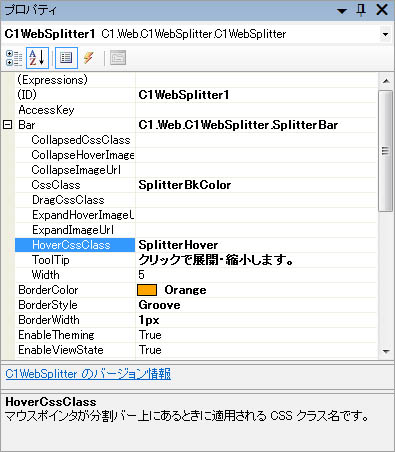Viewport: 395px width, 452px height.
Task: Open the C1WebSplitter1 object selector dropdown
Action: click(x=385, y=34)
